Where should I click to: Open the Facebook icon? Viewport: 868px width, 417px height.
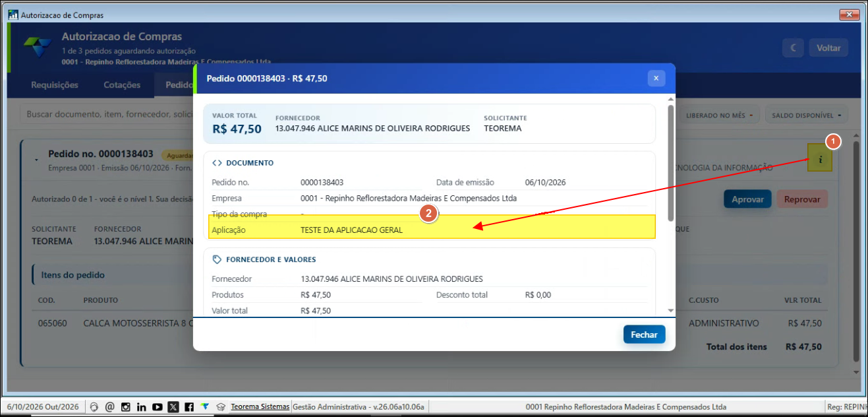pyautogui.click(x=189, y=407)
